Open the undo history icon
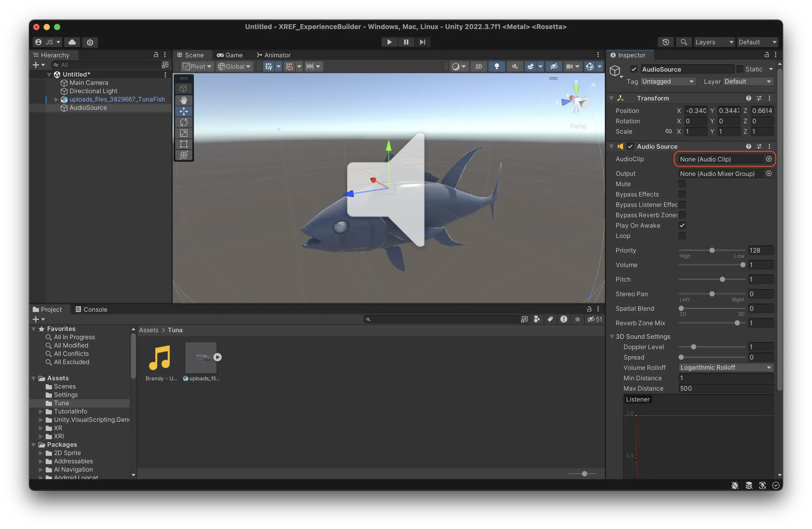Image resolution: width=812 pixels, height=529 pixels. [665, 42]
